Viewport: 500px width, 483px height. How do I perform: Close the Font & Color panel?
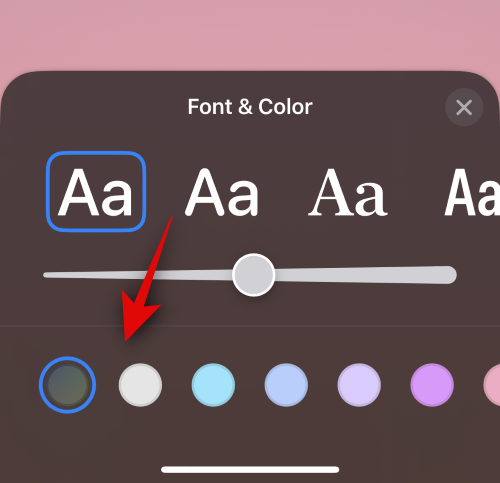(464, 107)
